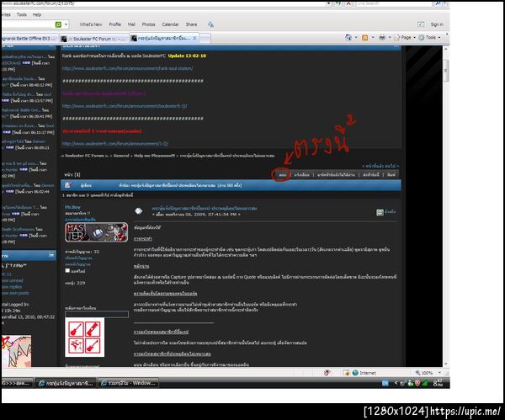This screenshot has width=505, height=420.
Task: Open the Tools menu in the menu bar
Action: pyautogui.click(x=22, y=14)
